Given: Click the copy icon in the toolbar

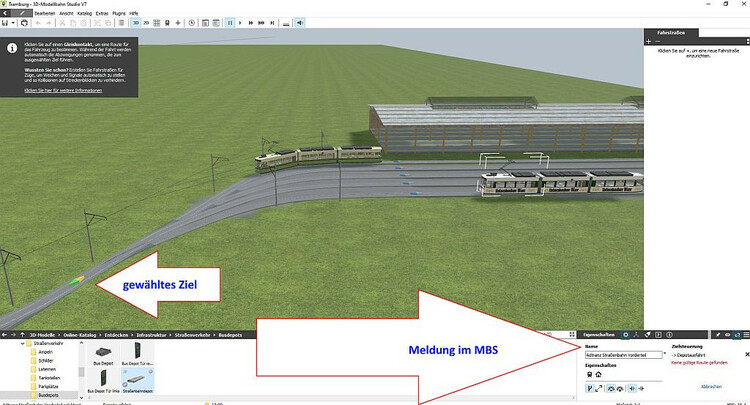Looking at the screenshot, I should click(73, 23).
